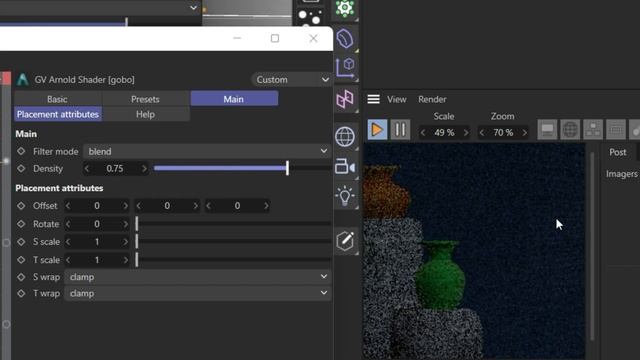640x360 pixels.
Task: Increase Scale percentage with right arrow
Action: click(466, 133)
